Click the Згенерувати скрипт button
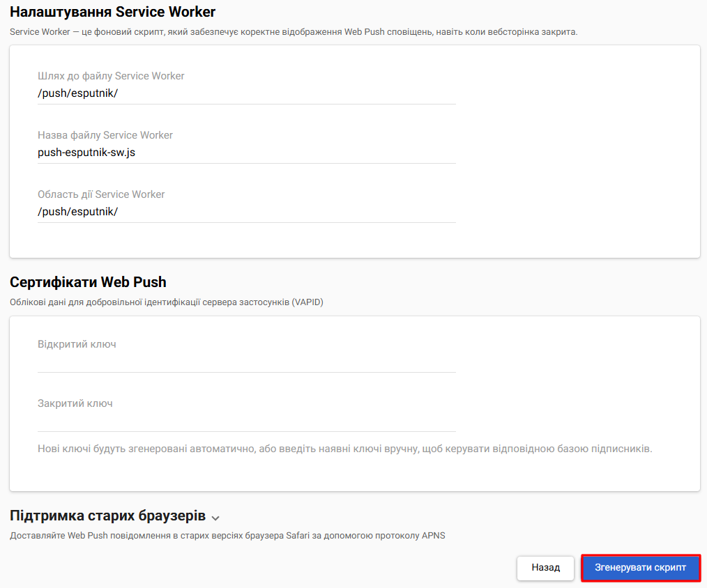 [640, 567]
